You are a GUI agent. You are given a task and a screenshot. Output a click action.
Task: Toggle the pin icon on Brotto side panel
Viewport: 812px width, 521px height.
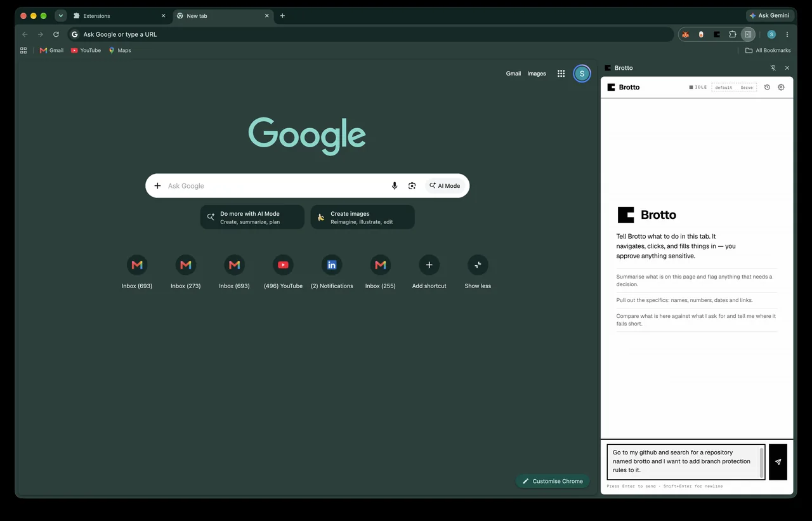point(773,68)
